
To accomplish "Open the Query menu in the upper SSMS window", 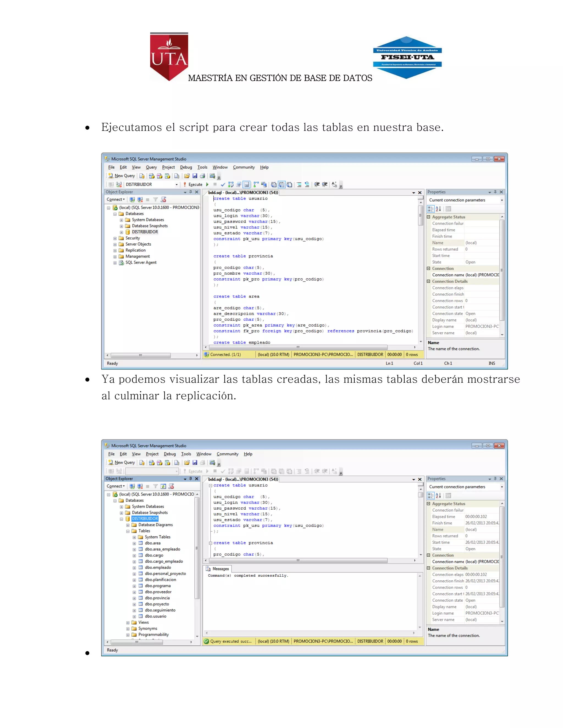I will (151, 167).
